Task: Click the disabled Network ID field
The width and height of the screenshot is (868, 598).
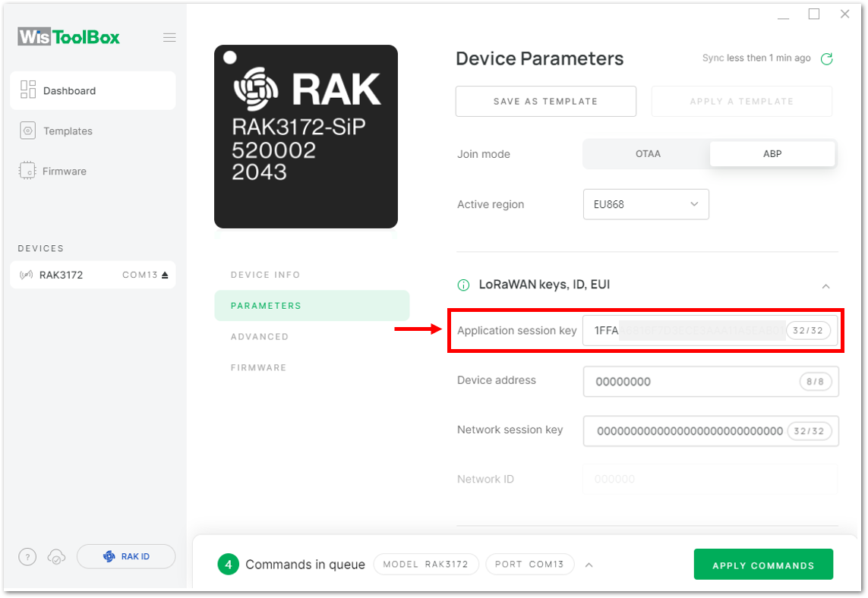Action: 710,479
